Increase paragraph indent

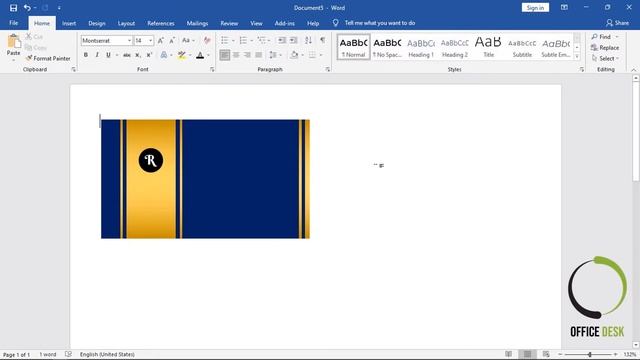[x=293, y=40]
